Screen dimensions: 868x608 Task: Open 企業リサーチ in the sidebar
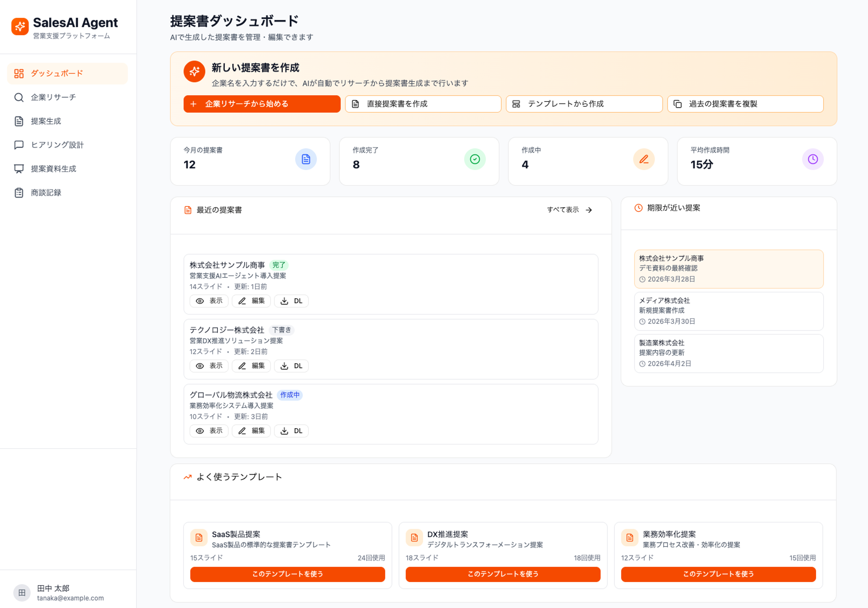(x=53, y=97)
